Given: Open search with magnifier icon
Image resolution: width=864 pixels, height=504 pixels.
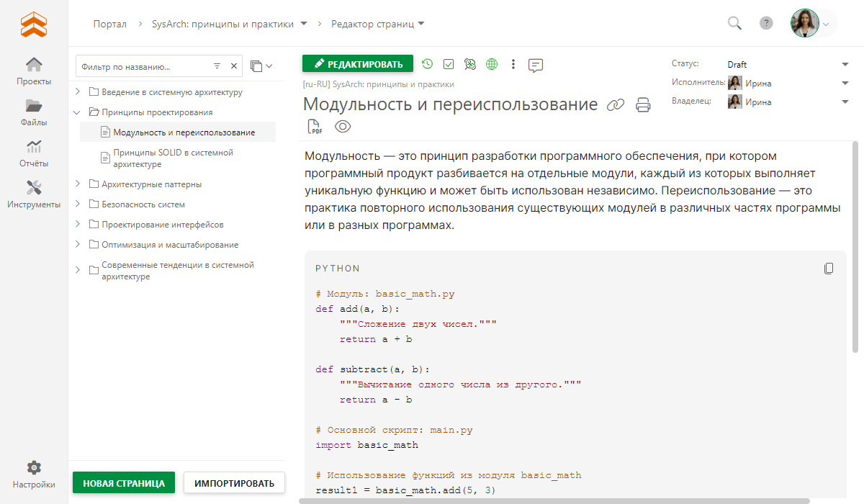Looking at the screenshot, I should (x=734, y=24).
